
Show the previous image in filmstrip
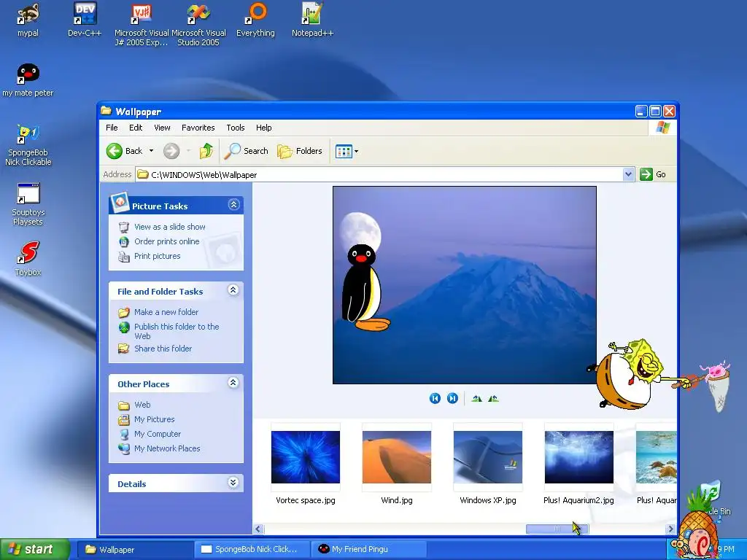(x=435, y=398)
